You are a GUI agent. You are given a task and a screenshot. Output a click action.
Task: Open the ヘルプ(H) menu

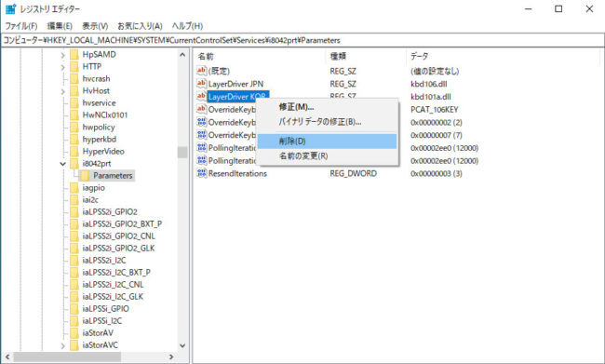[187, 26]
